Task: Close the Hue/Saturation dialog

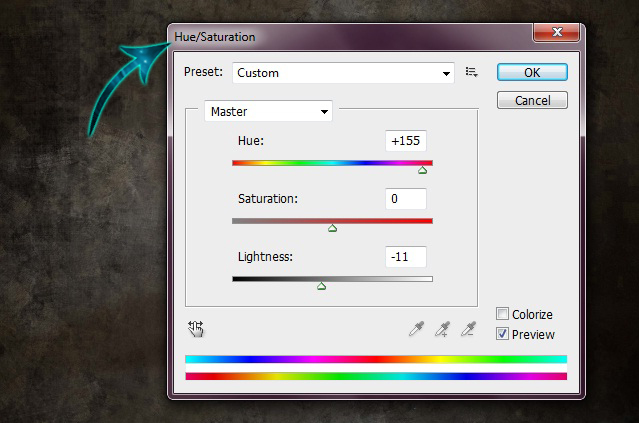Action: (555, 35)
